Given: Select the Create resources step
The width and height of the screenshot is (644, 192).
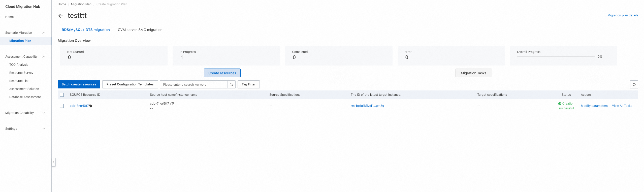Looking at the screenshot, I should 222,73.
